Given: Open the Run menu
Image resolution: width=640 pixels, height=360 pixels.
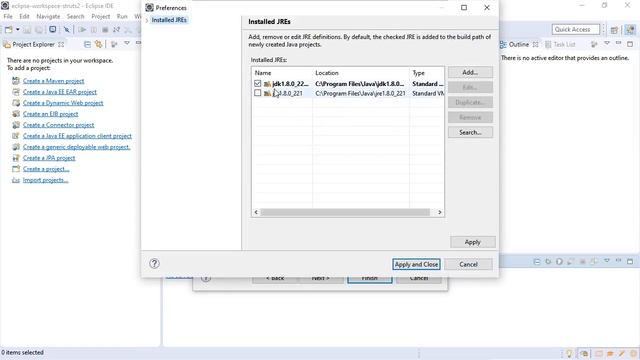Looking at the screenshot, I should click(122, 16).
